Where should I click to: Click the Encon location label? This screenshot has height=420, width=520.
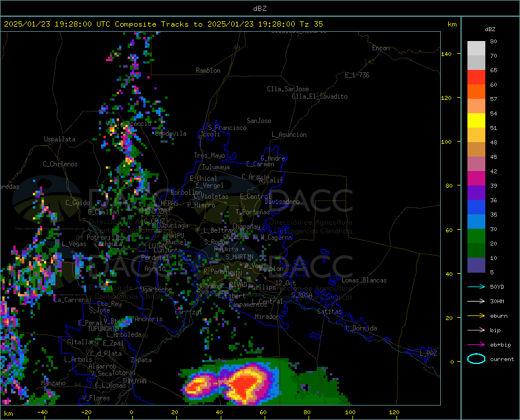coord(381,48)
